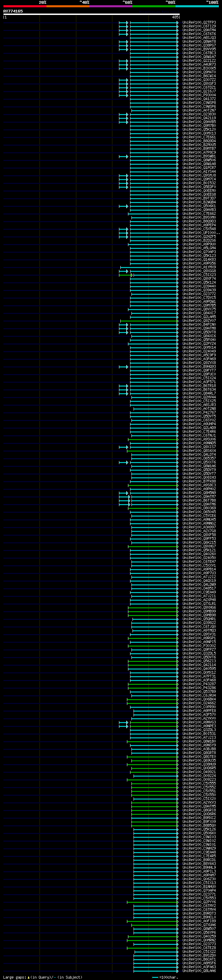This screenshot has width=222, height=980.
Task: Select hit label UniRef100_A9S8C3
Action: (199, 485)
